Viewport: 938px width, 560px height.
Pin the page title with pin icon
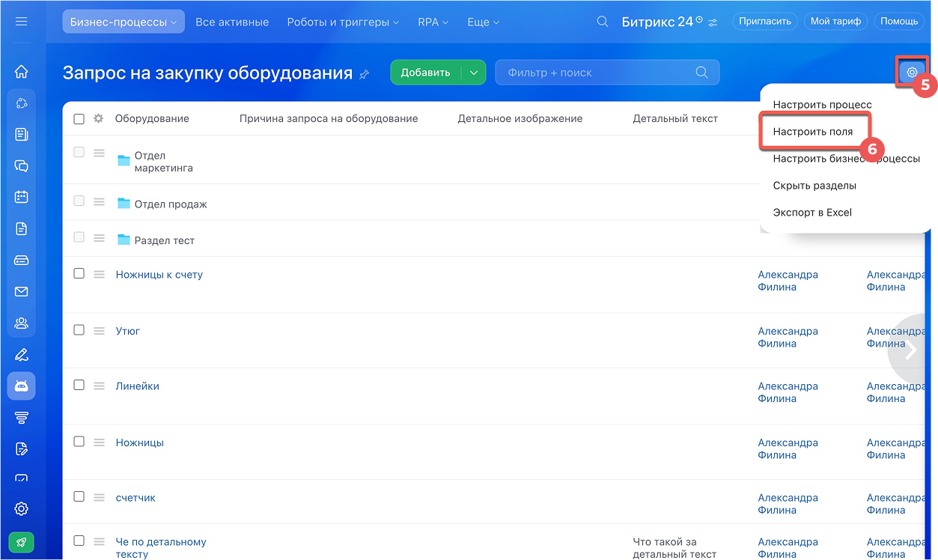coord(365,74)
